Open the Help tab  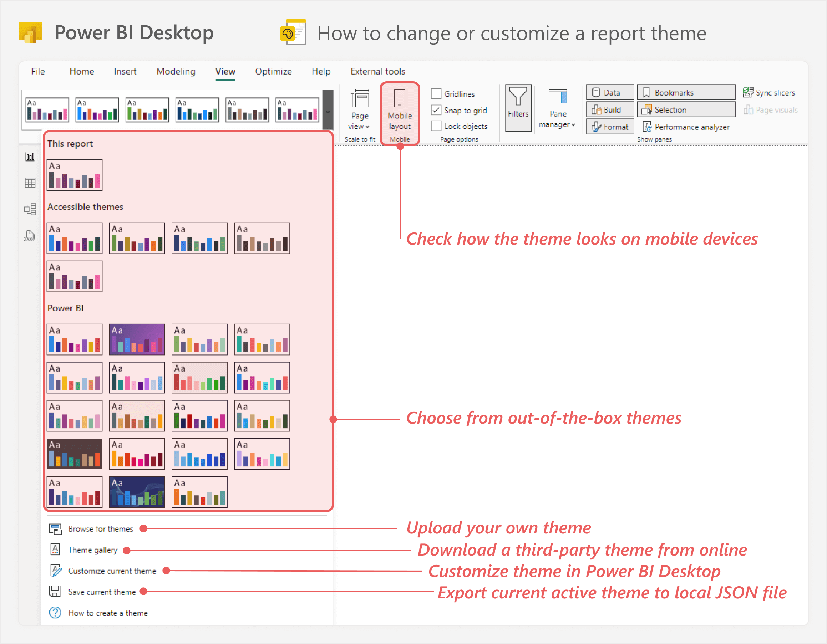point(321,71)
